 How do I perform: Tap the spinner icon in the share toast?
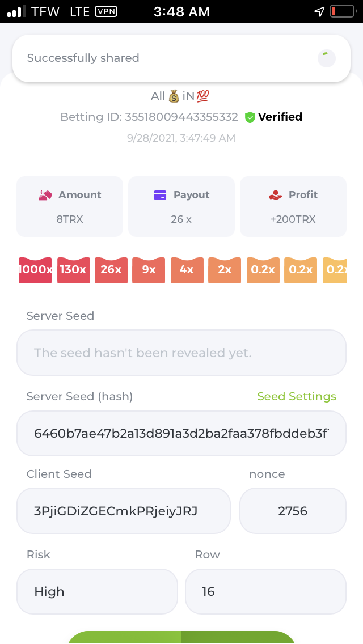pos(326,58)
